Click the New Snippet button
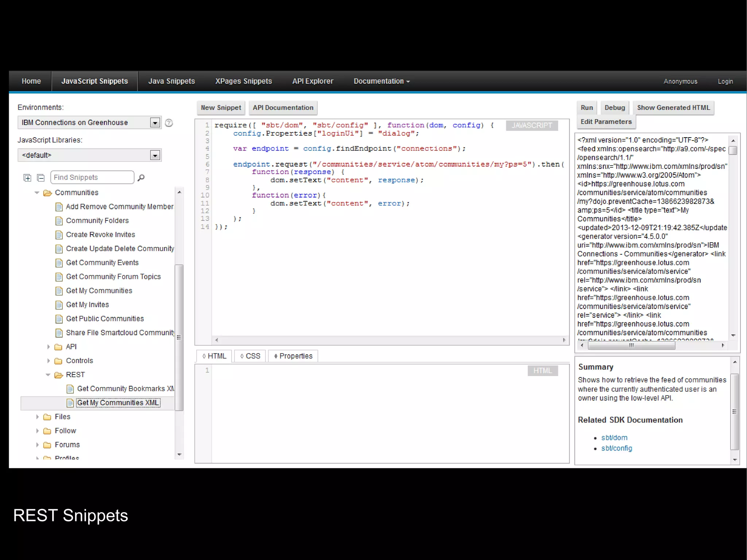This screenshot has width=747, height=560. tap(221, 108)
